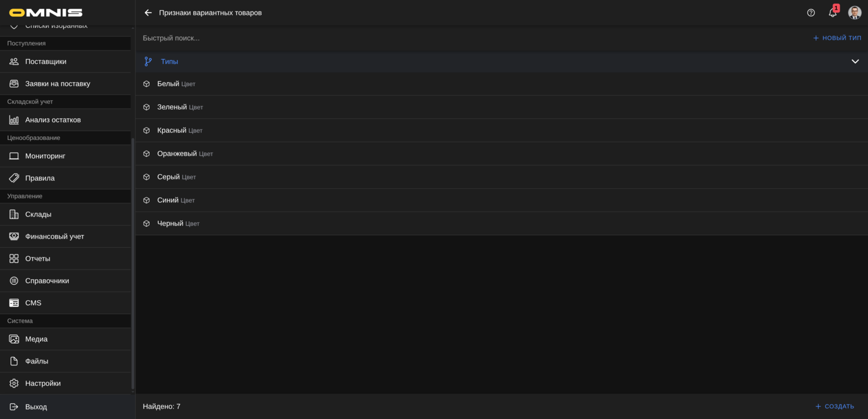Open the Поставщики menu item

[46, 61]
